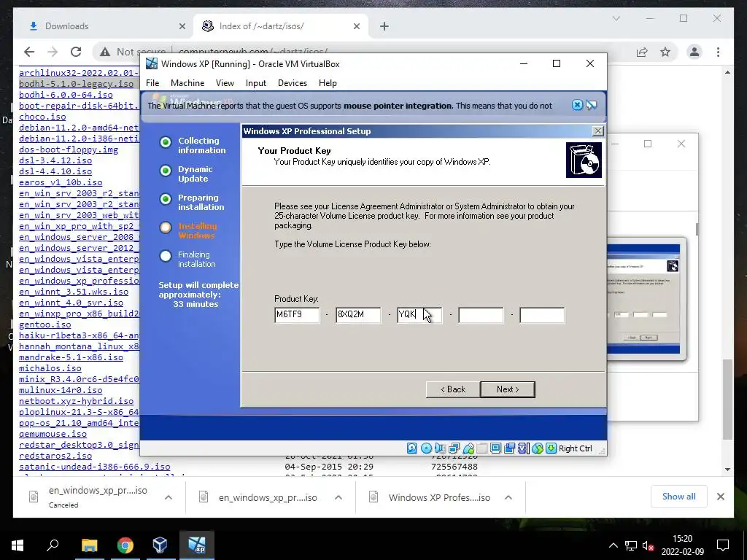Click first product key field containing M6TF9
Image resolution: width=747 pixels, height=560 pixels.
coord(297,315)
